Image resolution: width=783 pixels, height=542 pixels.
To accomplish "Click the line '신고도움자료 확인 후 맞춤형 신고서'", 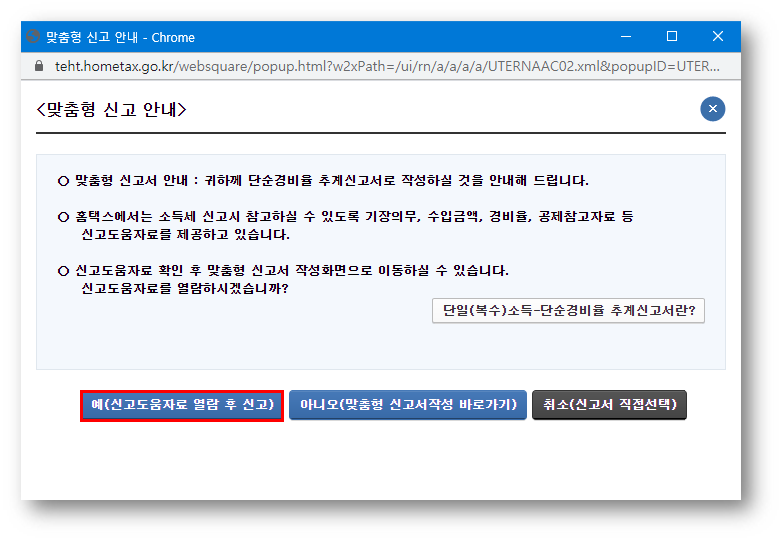I will pos(283,271).
